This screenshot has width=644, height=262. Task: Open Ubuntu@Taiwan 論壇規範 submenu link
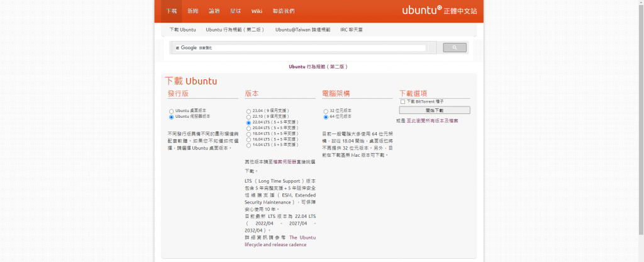coord(303,30)
